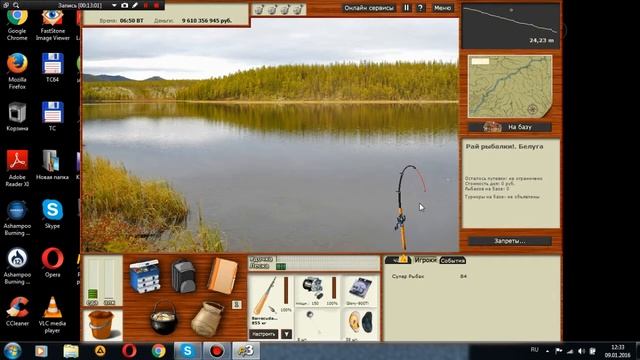The image size is (640, 360).
Task: Switch to the События tab
Action: click(453, 260)
